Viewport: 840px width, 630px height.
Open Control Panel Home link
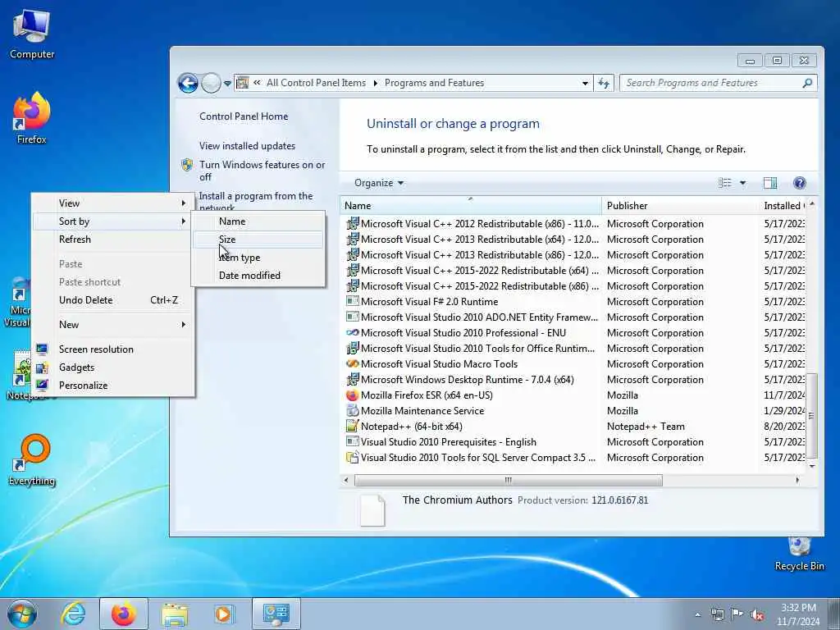[244, 116]
